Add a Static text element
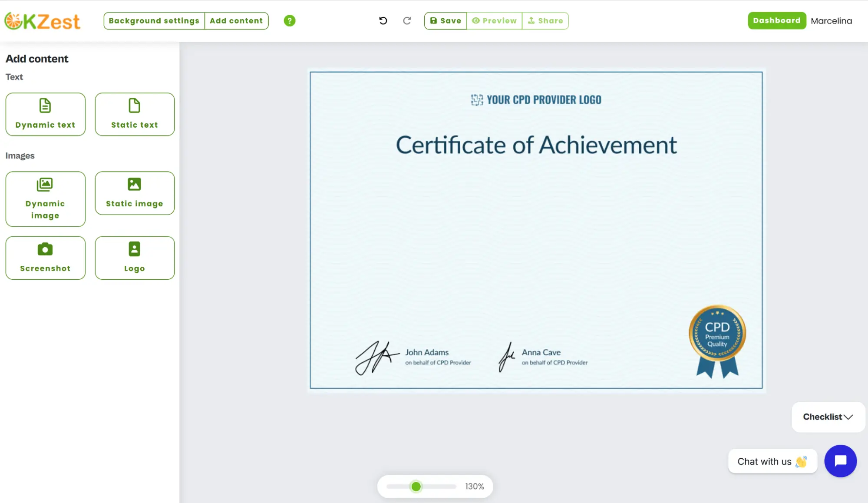 click(135, 114)
